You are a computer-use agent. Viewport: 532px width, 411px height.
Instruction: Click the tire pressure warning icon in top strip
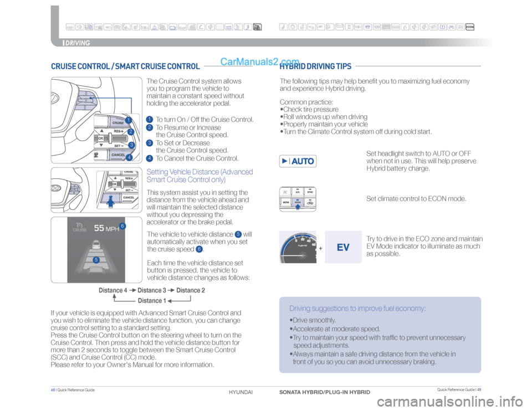click(442, 27)
